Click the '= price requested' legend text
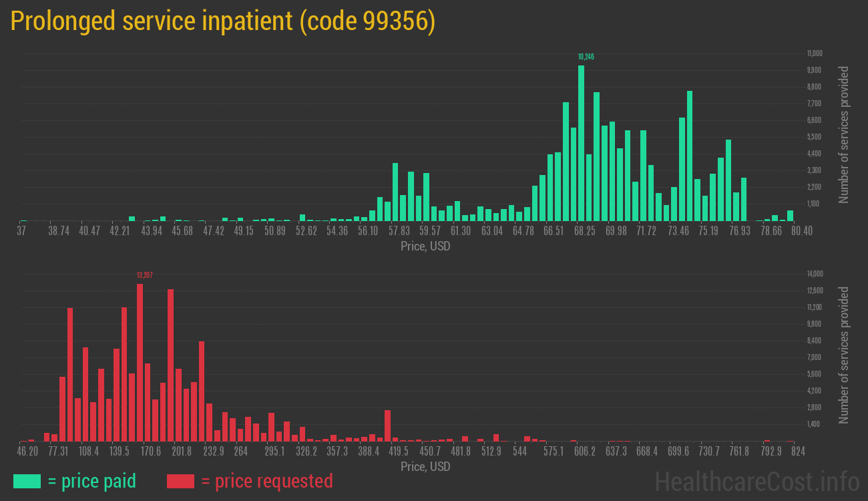This screenshot has width=868, height=501. [x=266, y=481]
